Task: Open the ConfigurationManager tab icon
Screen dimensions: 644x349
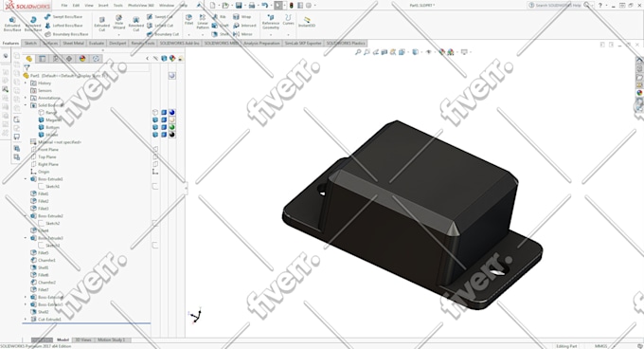Action: [x=56, y=59]
